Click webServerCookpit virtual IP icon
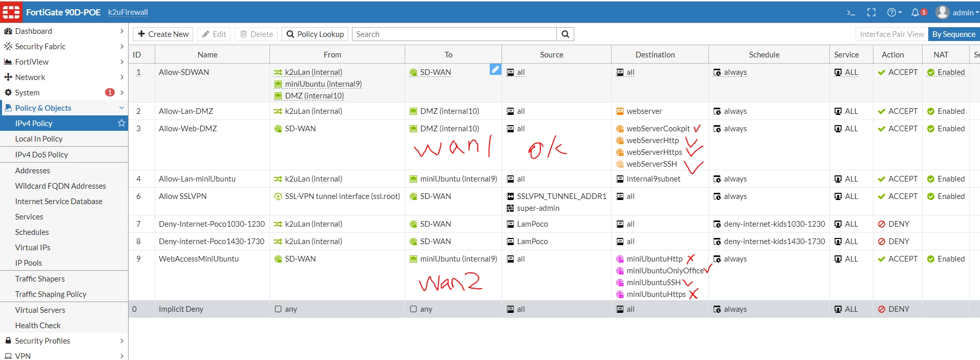 (620, 129)
